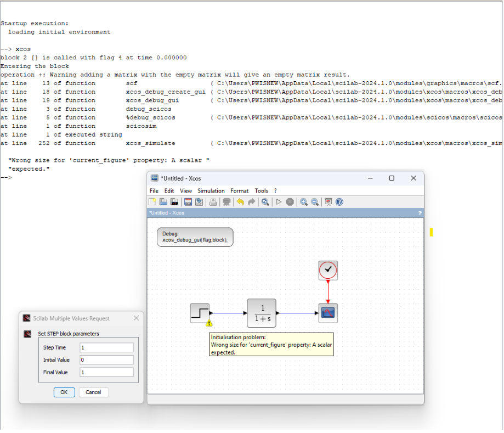Image resolution: width=504 pixels, height=433 pixels.
Task: Click the blue link from transfer block to scope
Action: tap(297, 313)
